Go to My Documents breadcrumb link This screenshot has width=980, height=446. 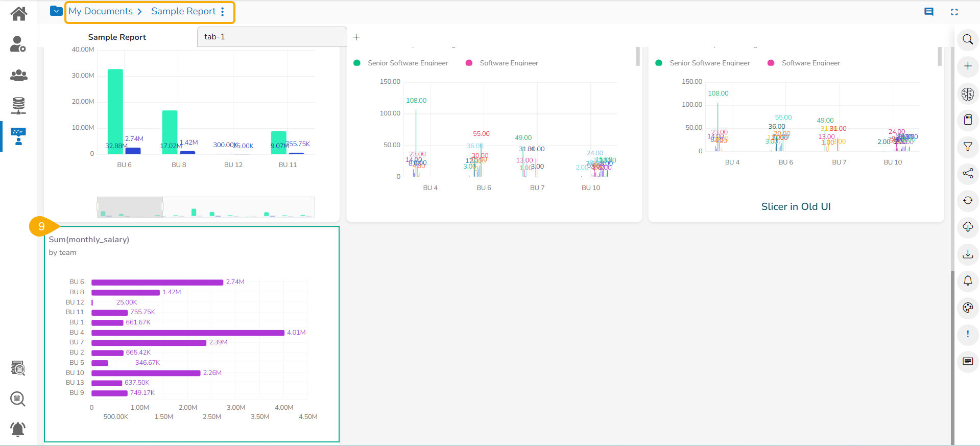coord(101,11)
